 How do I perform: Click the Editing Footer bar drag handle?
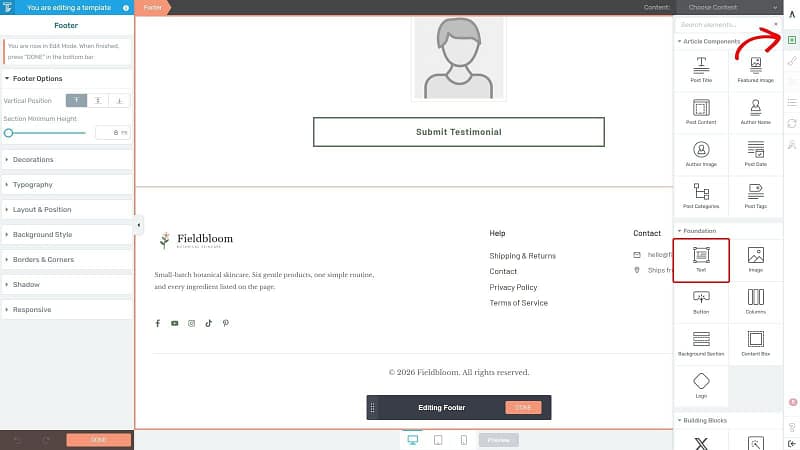[372, 408]
